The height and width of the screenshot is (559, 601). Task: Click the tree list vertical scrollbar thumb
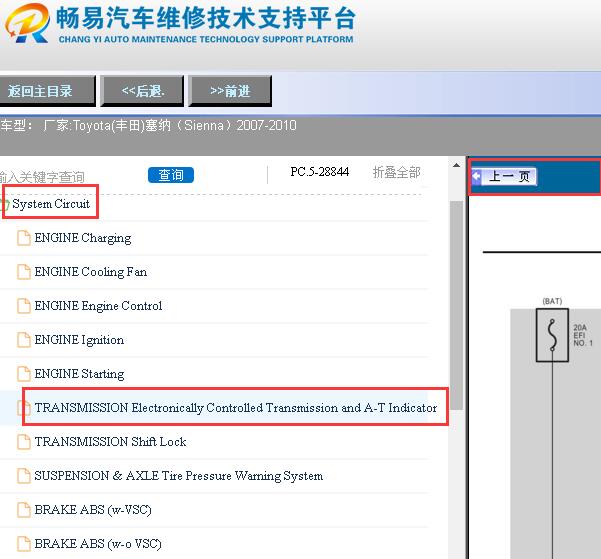pos(456,306)
